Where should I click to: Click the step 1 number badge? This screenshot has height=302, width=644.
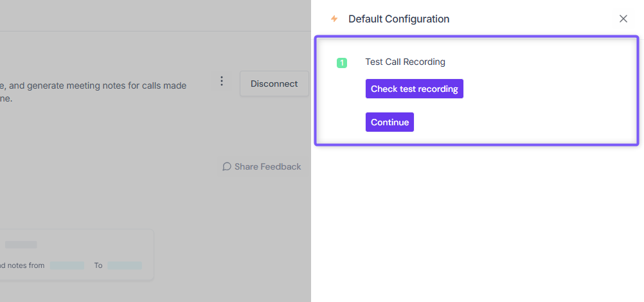click(342, 63)
